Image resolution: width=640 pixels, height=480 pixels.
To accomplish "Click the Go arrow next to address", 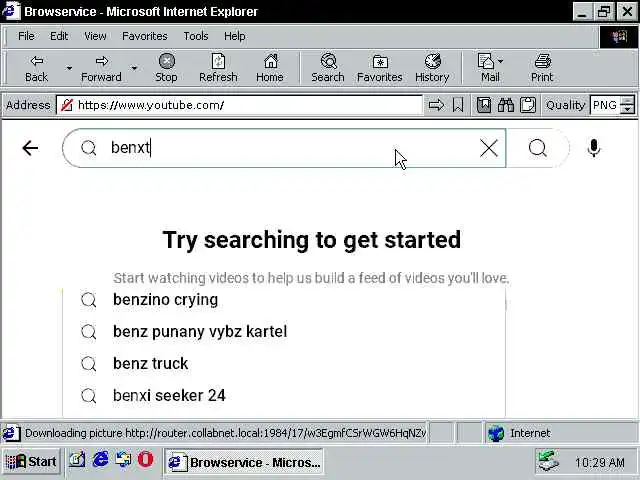I will click(436, 105).
